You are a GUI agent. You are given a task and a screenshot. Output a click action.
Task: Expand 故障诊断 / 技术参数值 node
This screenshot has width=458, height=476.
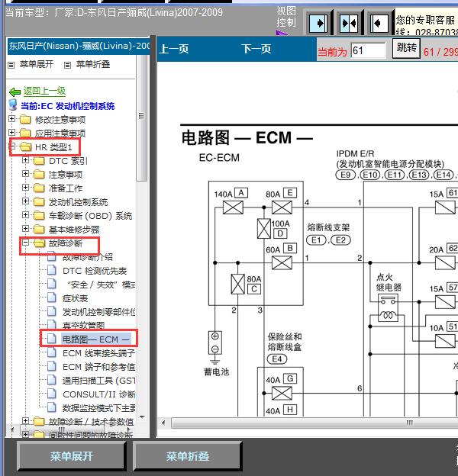coord(25,421)
